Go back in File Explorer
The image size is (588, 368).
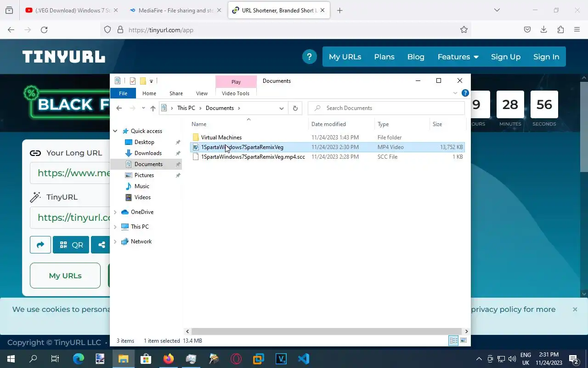coord(119,108)
